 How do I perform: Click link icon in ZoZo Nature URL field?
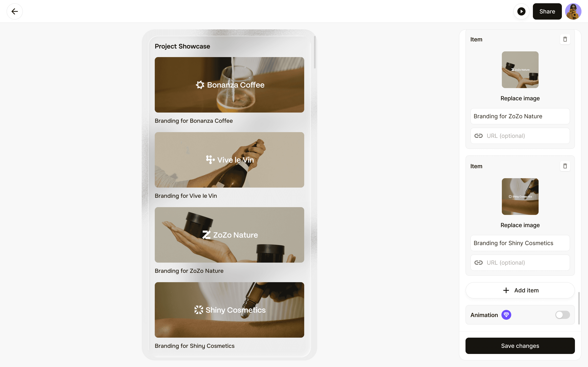[x=478, y=136]
